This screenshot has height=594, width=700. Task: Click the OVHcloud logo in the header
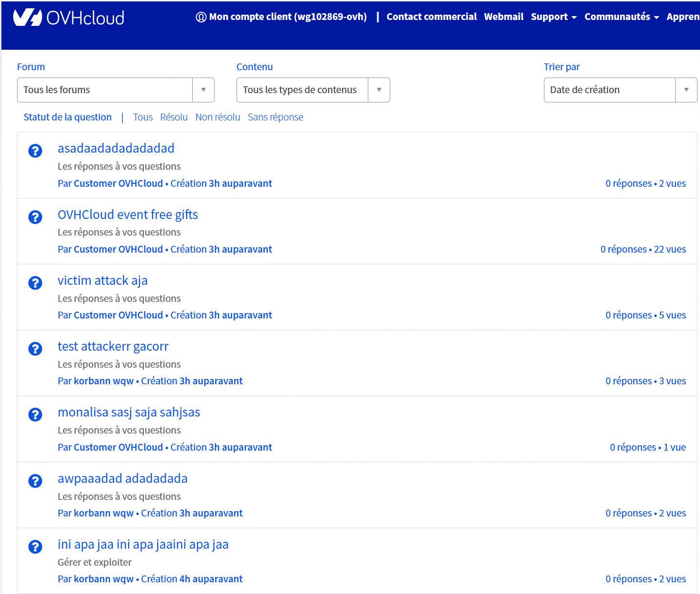click(69, 18)
